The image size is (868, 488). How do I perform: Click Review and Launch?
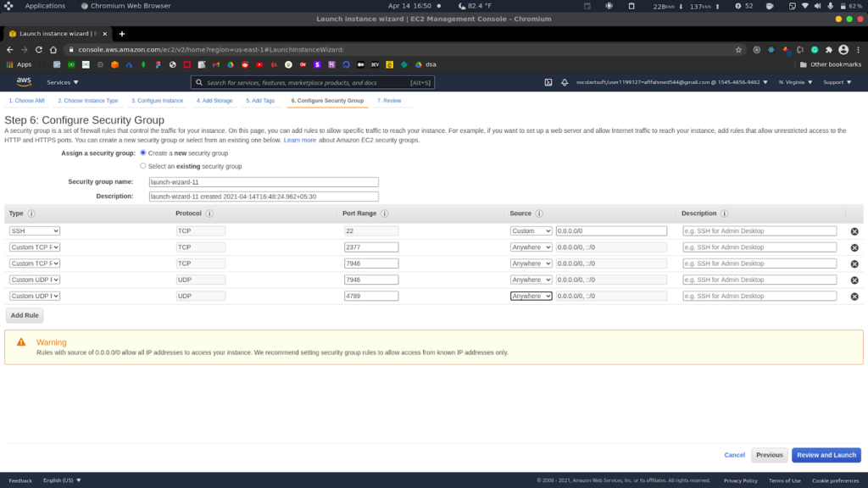pos(826,455)
